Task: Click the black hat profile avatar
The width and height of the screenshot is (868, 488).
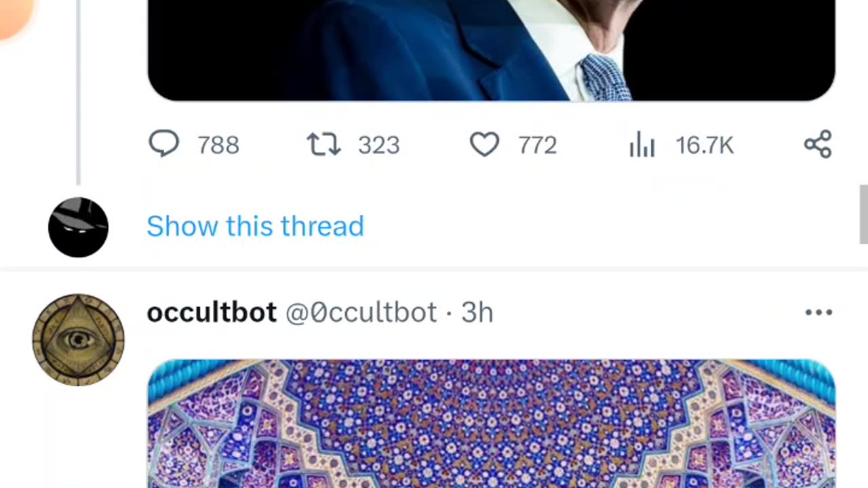Action: point(78,227)
